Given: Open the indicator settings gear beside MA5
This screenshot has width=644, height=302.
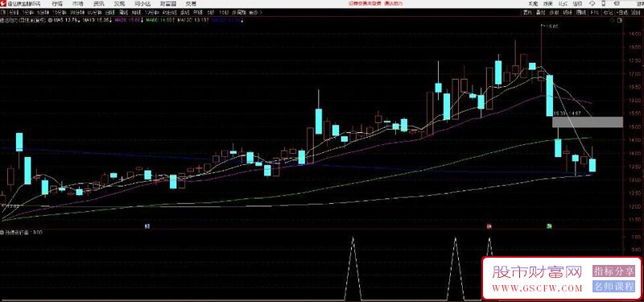Looking at the screenshot, I should tap(51, 20).
